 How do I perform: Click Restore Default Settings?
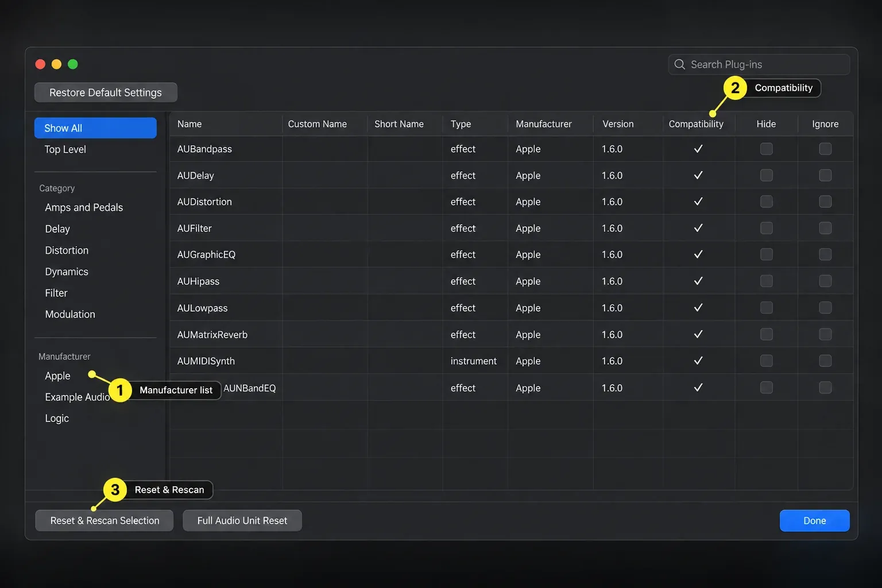[x=106, y=92]
